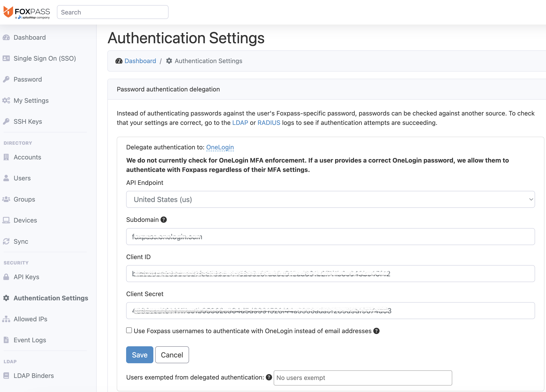Viewport: 546px width, 392px height.
Task: Click the Save button
Action: point(140,355)
